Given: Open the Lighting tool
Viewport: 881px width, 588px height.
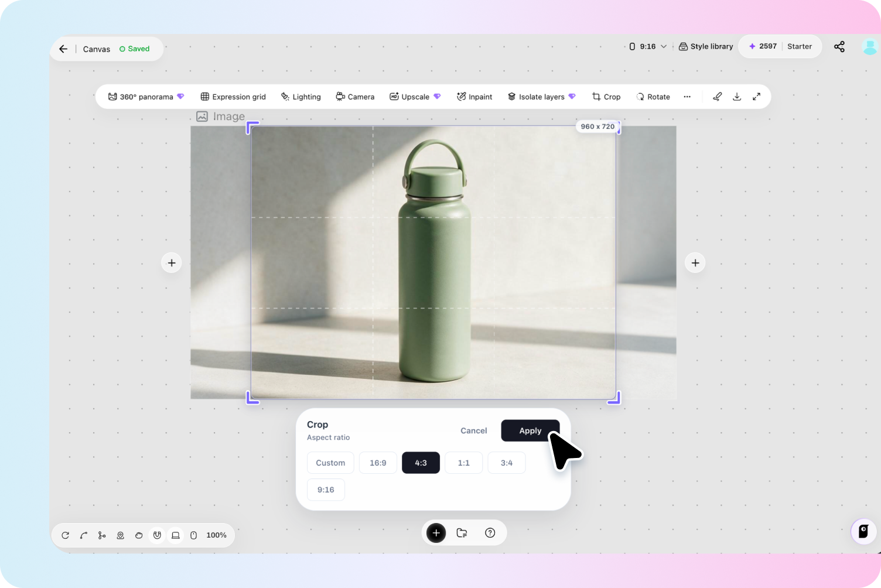Looking at the screenshot, I should coord(301,97).
